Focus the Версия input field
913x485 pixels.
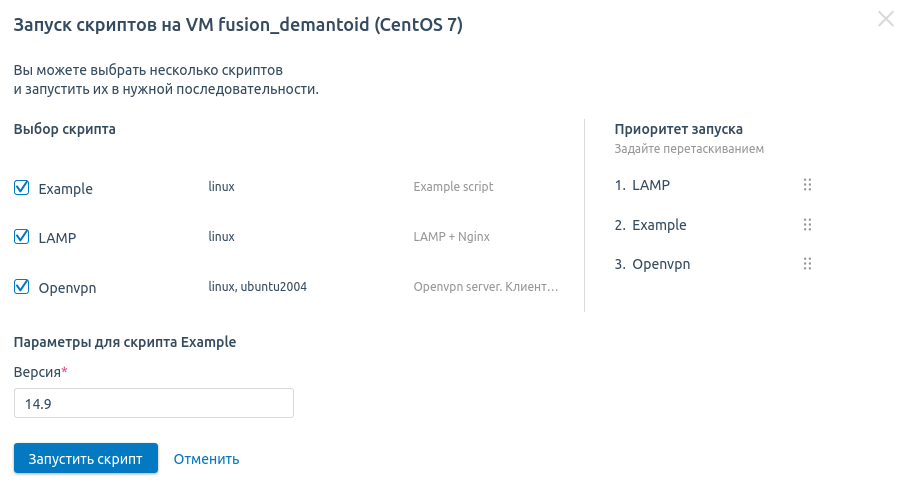(x=153, y=403)
